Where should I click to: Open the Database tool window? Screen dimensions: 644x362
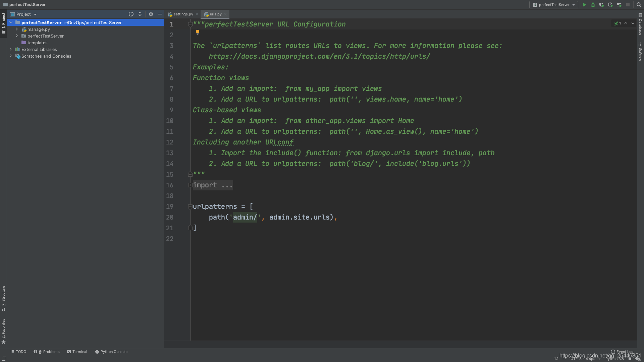click(640, 24)
